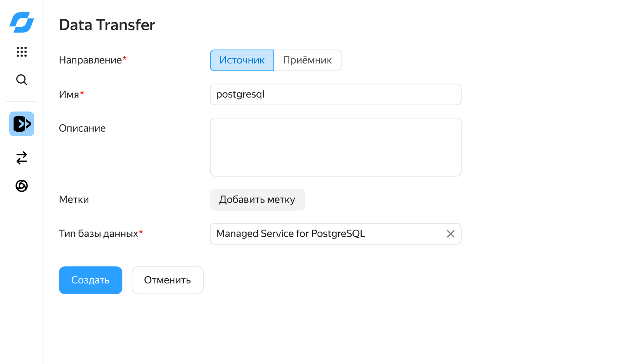Click the search magnifier icon in sidebar

tap(22, 80)
